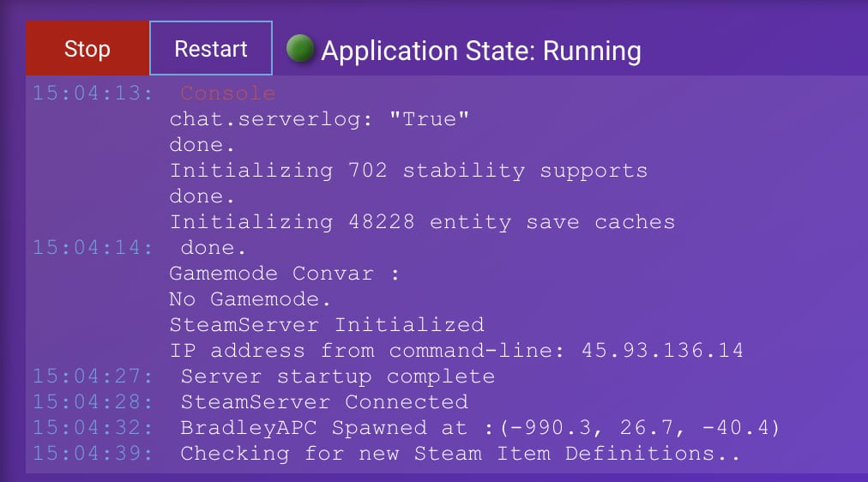Click the 15:04:39 timestamp
This screenshot has width=868, height=482.
point(93,453)
